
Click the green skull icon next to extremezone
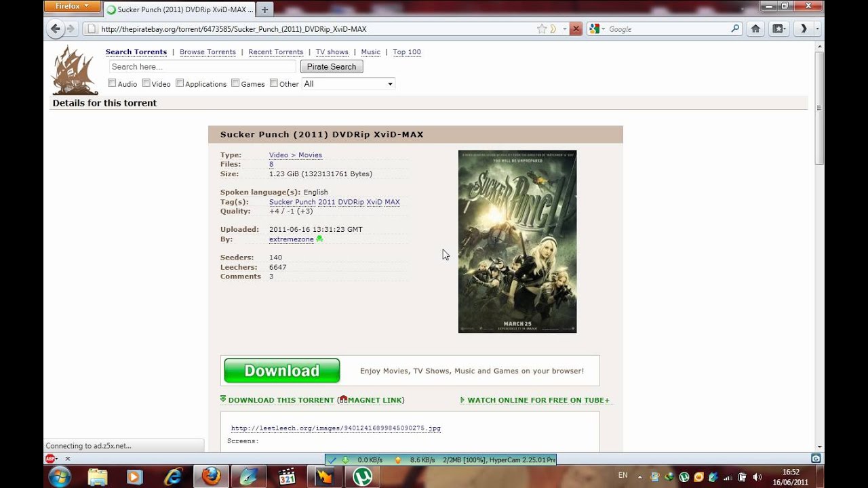pos(319,239)
